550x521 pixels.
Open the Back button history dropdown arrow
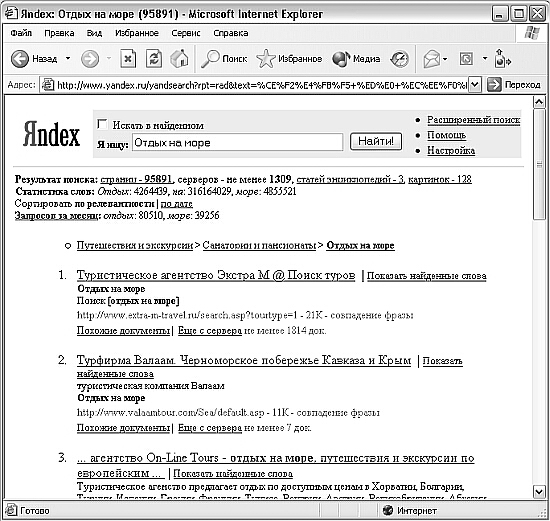click(68, 58)
